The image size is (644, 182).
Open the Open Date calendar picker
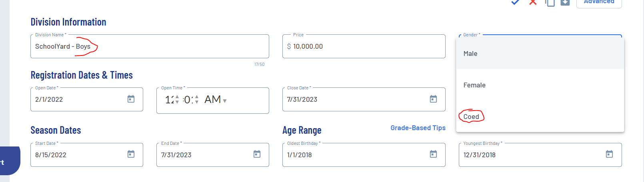[131, 99]
